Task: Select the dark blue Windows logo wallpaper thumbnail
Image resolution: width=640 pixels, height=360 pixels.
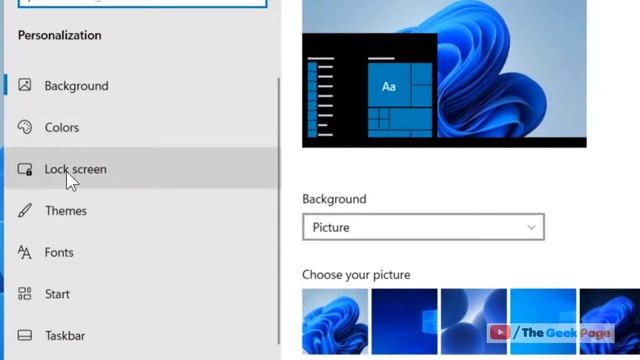Action: click(404, 321)
